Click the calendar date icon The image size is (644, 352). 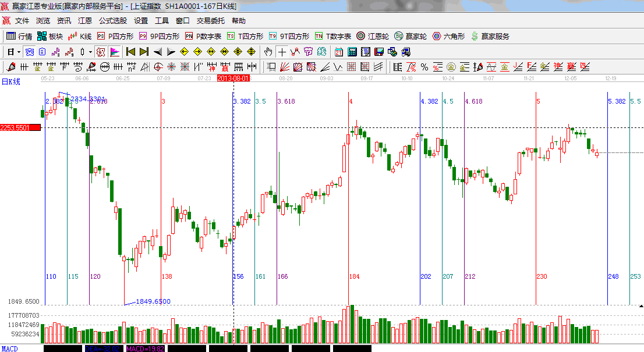coord(338,52)
